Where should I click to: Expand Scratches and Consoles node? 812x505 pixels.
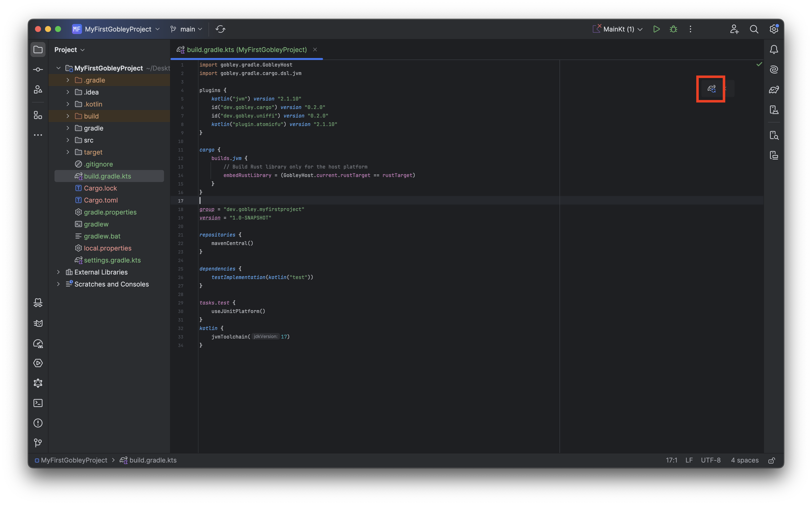(58, 284)
